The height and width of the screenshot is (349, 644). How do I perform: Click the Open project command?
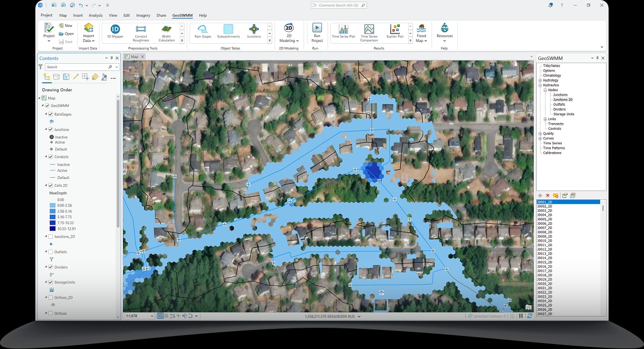66,32
